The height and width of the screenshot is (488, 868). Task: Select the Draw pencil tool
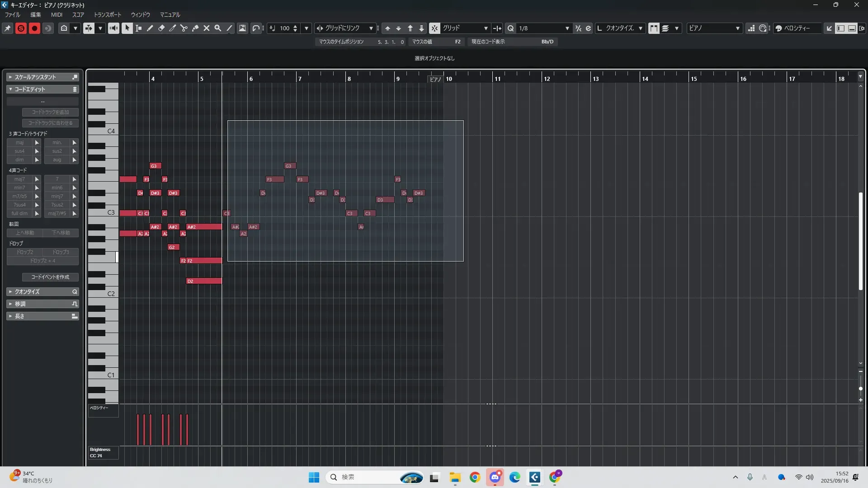tap(150, 28)
